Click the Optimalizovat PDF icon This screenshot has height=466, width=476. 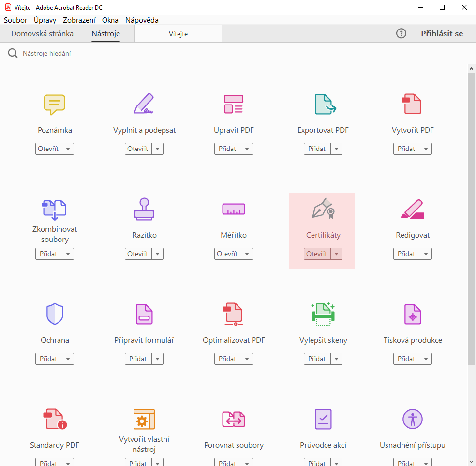tap(233, 314)
